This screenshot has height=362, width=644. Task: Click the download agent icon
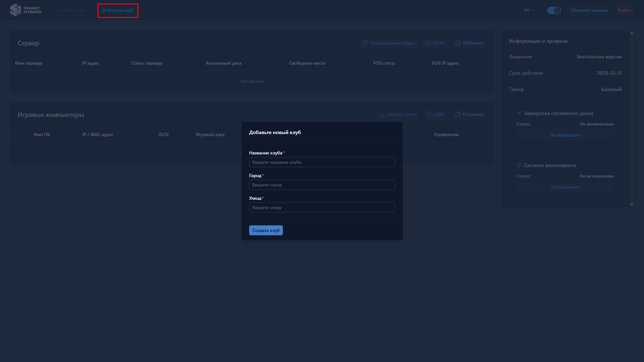point(383,114)
